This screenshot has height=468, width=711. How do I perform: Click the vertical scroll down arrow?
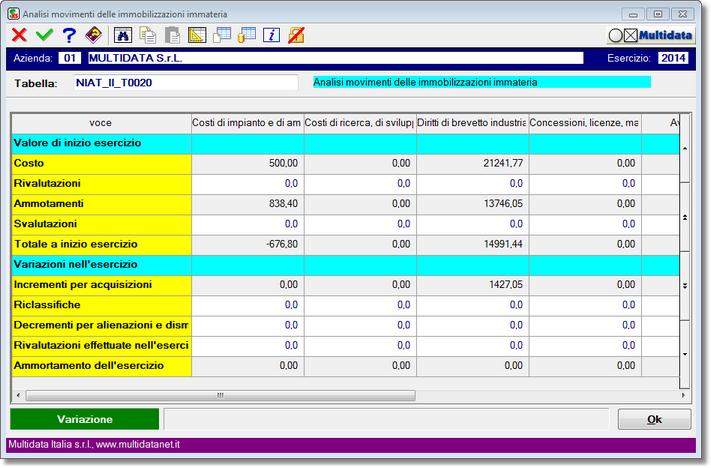[x=685, y=354]
